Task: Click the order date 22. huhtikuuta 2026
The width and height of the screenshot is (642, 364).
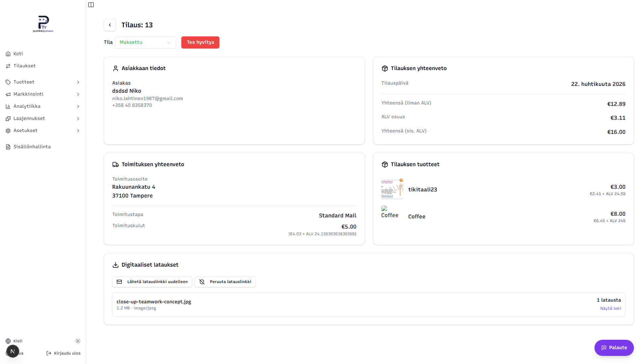Action: (x=598, y=84)
